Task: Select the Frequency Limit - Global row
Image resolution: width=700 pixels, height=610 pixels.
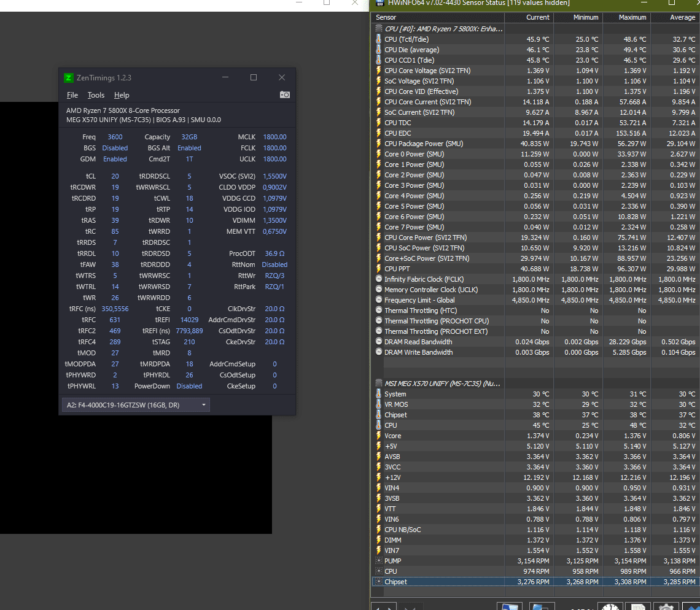Action: pos(535,300)
